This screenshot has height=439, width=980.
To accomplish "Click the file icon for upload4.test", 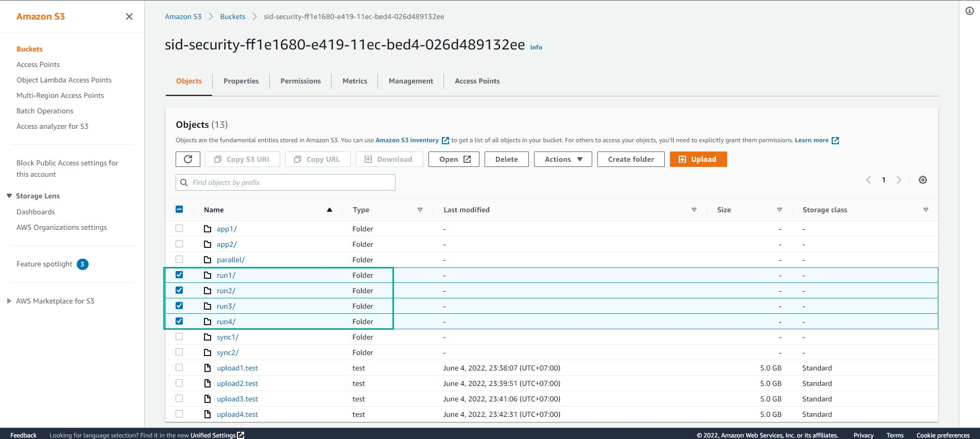I will coord(208,414).
